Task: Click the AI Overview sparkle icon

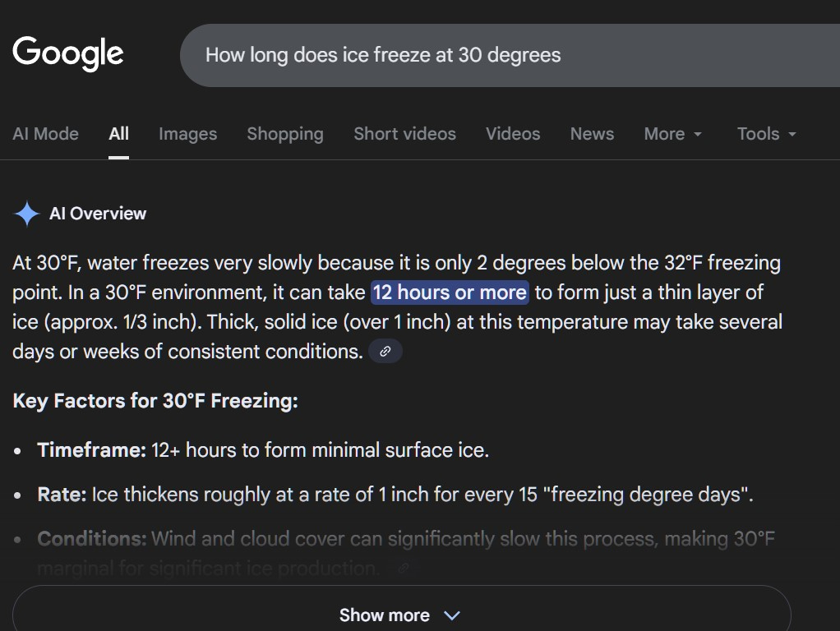Action: click(x=27, y=214)
